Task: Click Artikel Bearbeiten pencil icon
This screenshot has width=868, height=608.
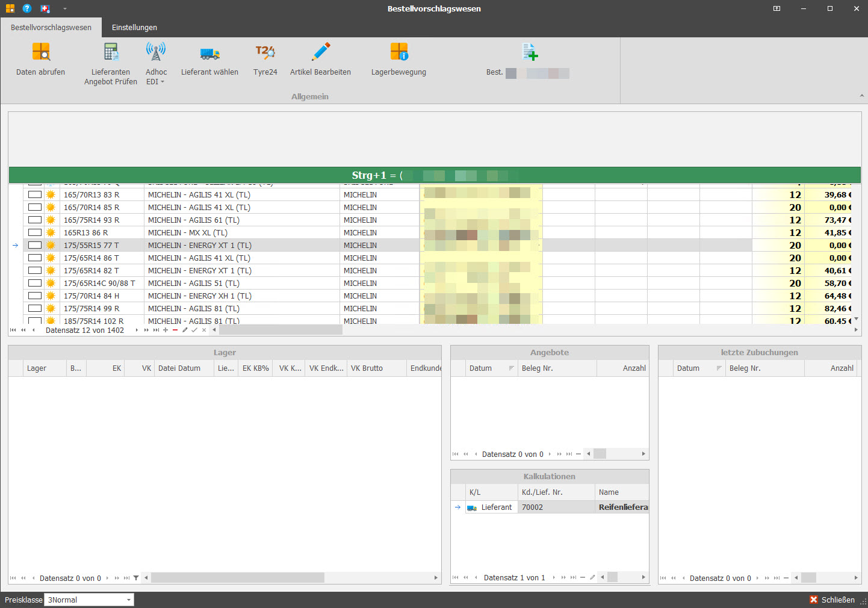Action: (x=321, y=52)
